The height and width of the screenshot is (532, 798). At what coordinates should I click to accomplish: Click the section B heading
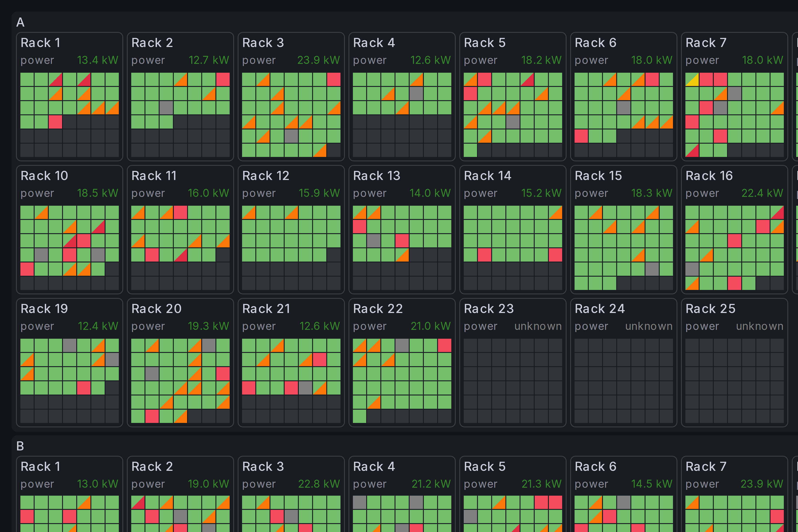(20, 446)
